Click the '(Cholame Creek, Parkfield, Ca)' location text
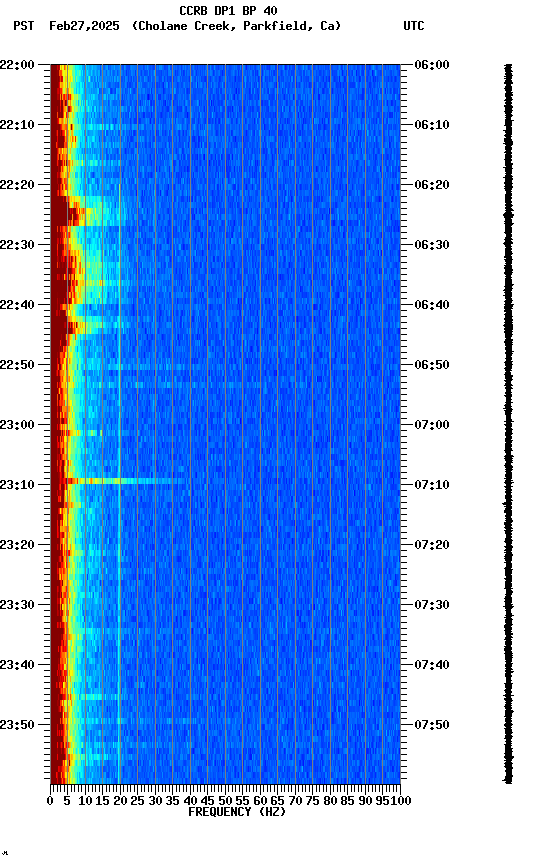The width and height of the screenshot is (552, 864). [236, 26]
